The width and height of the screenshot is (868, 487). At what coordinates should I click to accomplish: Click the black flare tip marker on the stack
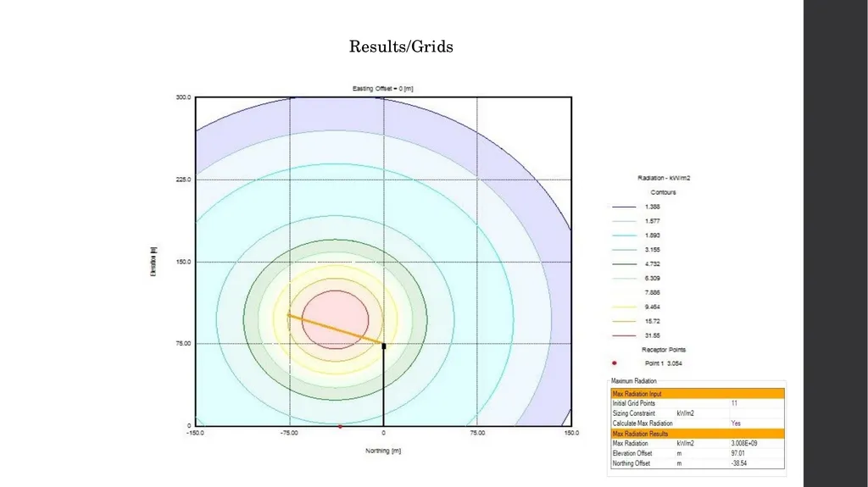(384, 346)
